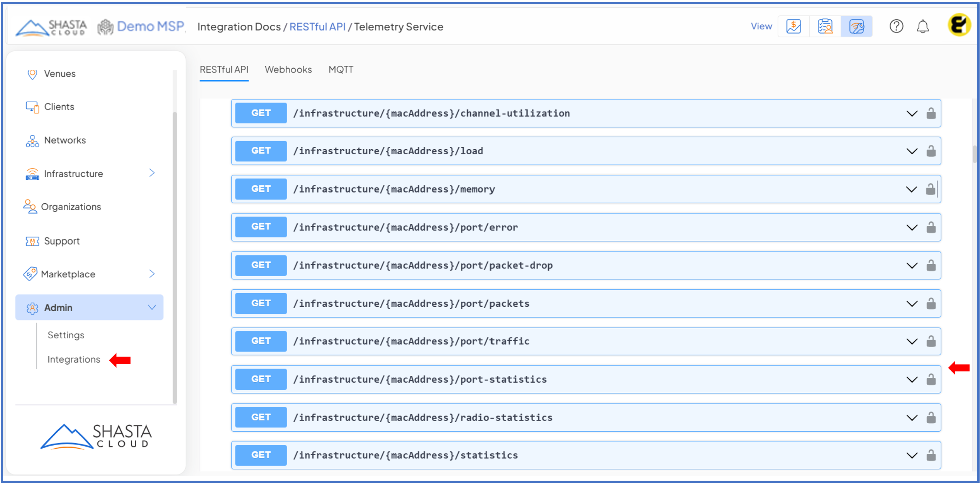
Task: Select the billing dollar view icon
Action: 793,27
